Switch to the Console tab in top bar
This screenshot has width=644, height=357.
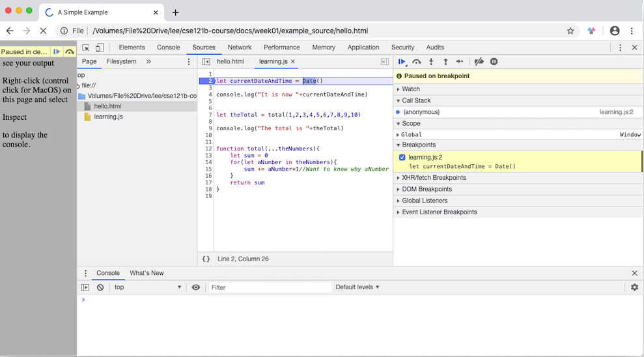pos(169,48)
